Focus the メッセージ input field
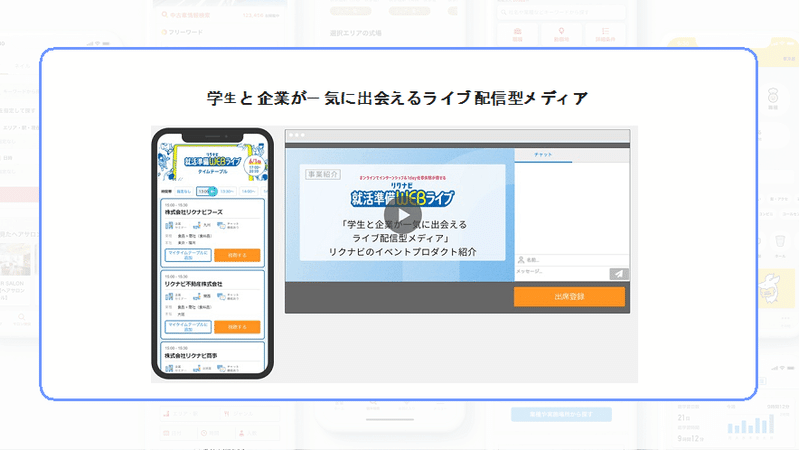 562,273
